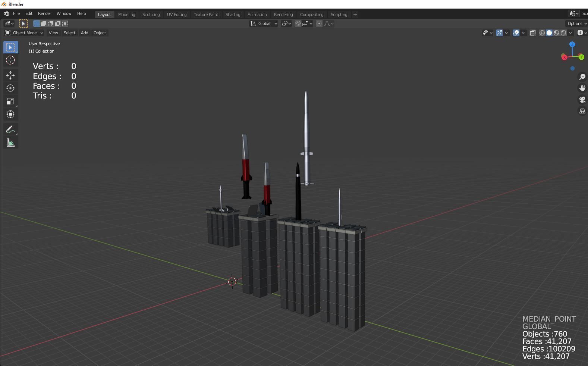The height and width of the screenshot is (366, 588).
Task: Click the tweak select arrow icon in tool settings
Action: pyautogui.click(x=23, y=24)
